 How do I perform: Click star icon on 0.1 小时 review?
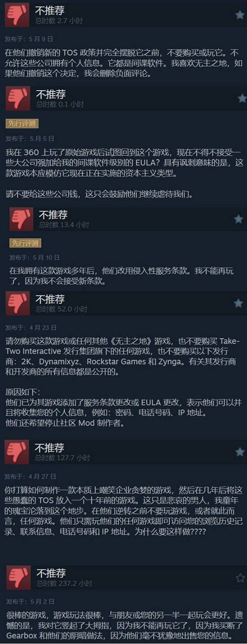(x=242, y=98)
